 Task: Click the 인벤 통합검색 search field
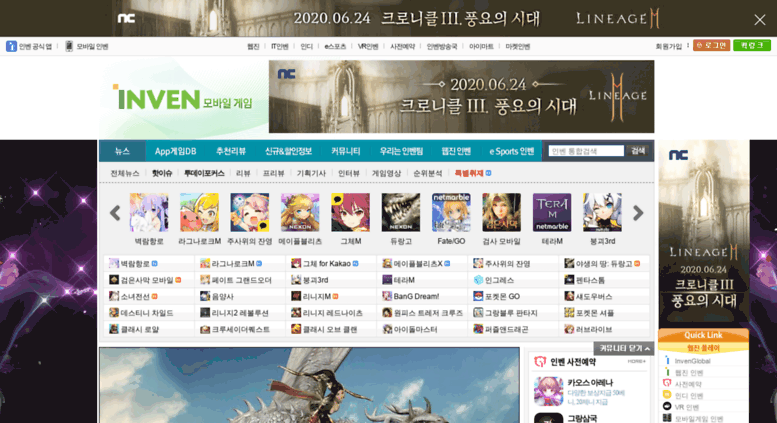pyautogui.click(x=586, y=151)
